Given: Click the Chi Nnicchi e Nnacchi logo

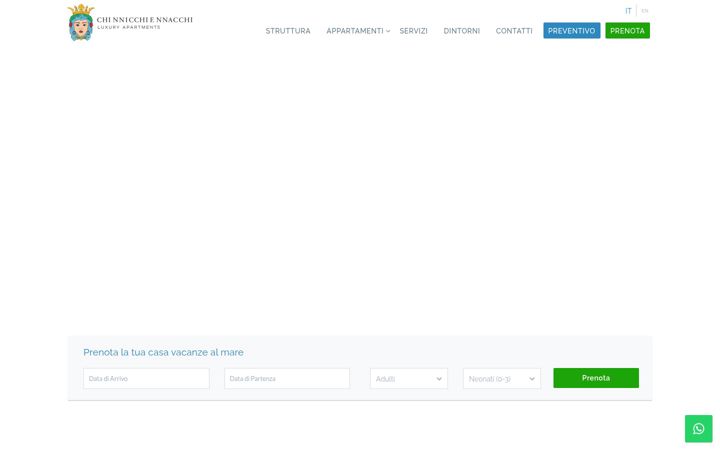Looking at the screenshot, I should pyautogui.click(x=130, y=22).
